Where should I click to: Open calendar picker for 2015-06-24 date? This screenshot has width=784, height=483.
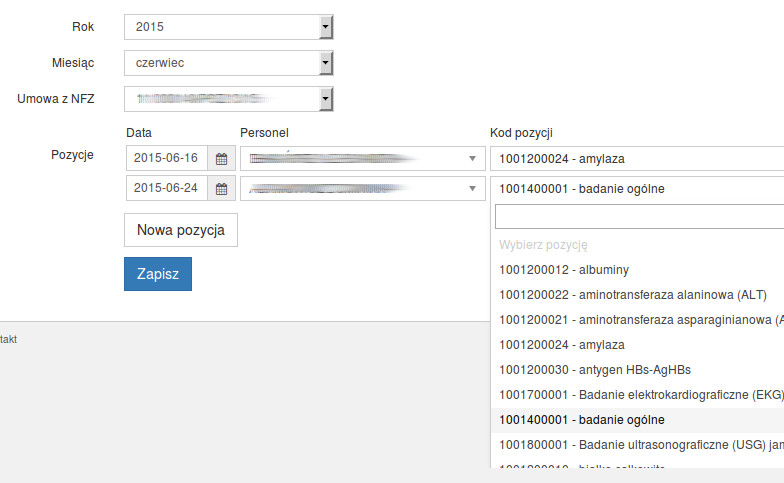point(221,188)
